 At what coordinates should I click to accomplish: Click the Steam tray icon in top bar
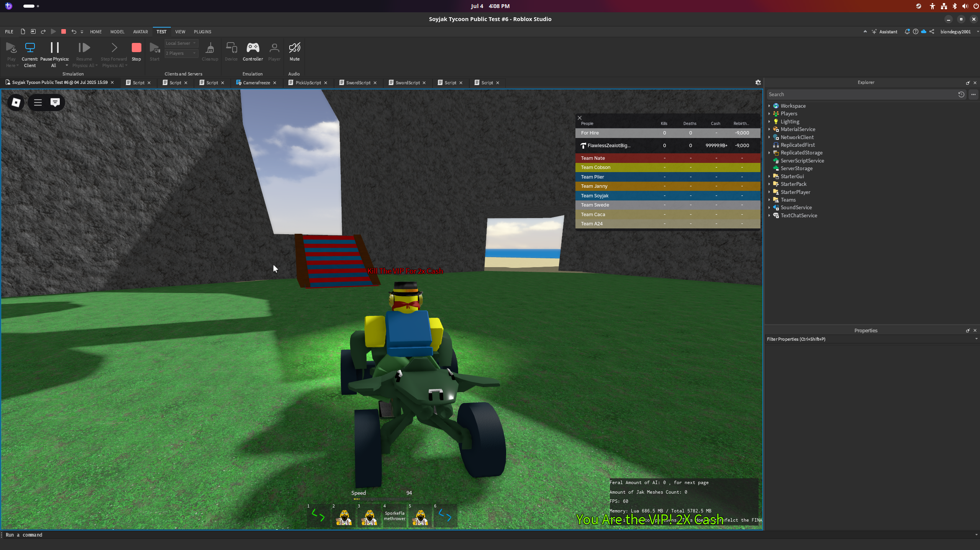click(x=918, y=6)
